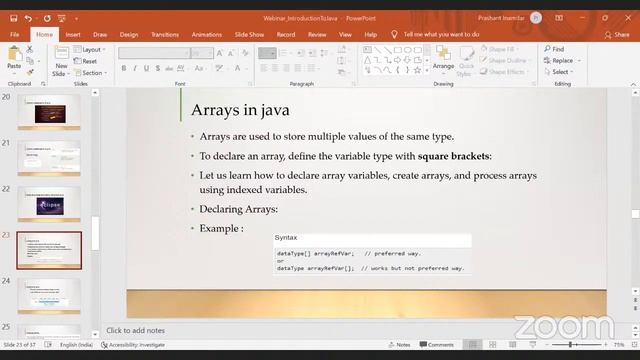
Task: Toggle Underline formatting
Action: click(146, 68)
